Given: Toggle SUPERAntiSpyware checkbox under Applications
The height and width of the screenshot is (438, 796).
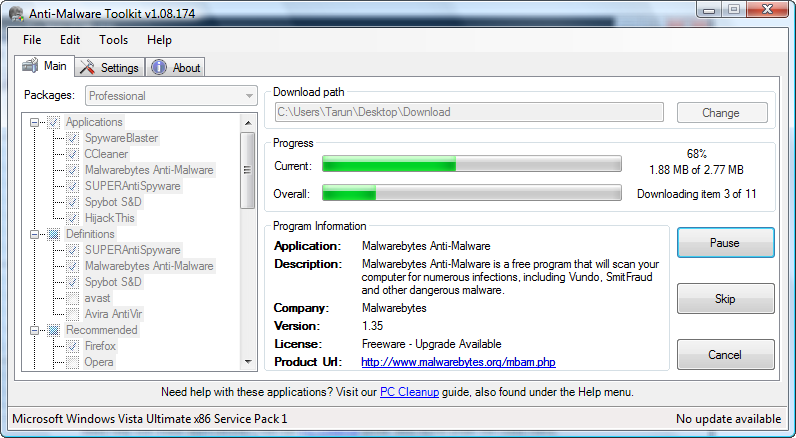Looking at the screenshot, I should point(73,186).
